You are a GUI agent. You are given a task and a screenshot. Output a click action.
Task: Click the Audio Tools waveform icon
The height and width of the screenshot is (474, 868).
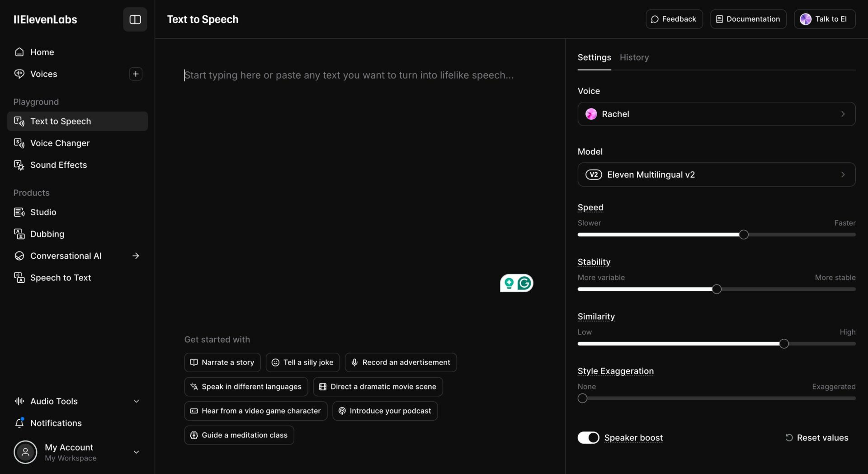19,401
